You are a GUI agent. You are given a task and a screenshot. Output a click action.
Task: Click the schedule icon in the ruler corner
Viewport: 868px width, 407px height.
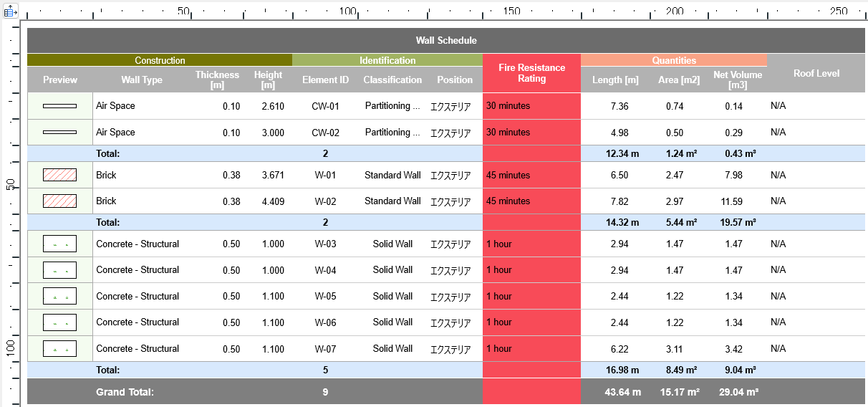point(10,11)
